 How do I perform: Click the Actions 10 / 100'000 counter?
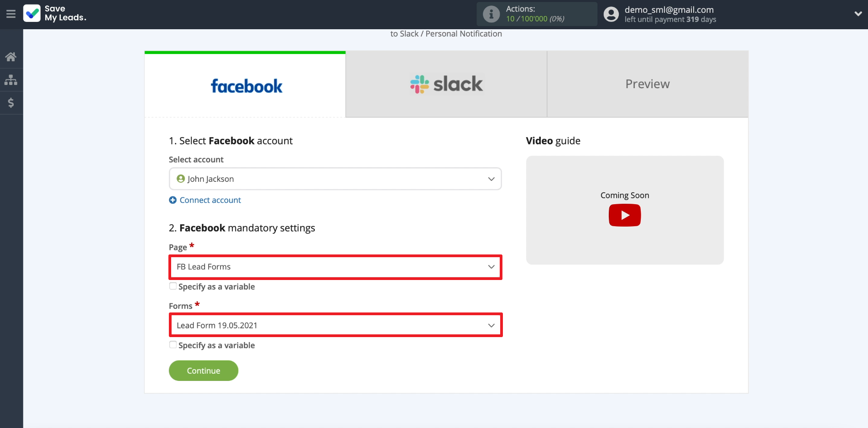[535, 19]
